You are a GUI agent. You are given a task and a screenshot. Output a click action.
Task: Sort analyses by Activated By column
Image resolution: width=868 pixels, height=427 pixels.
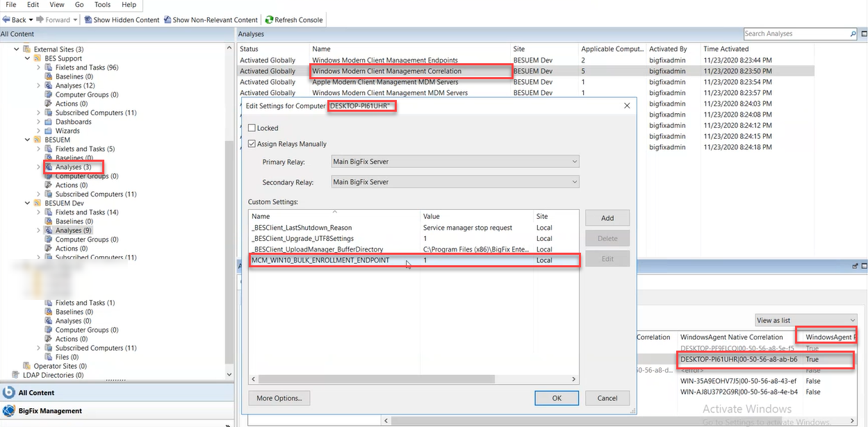point(673,49)
